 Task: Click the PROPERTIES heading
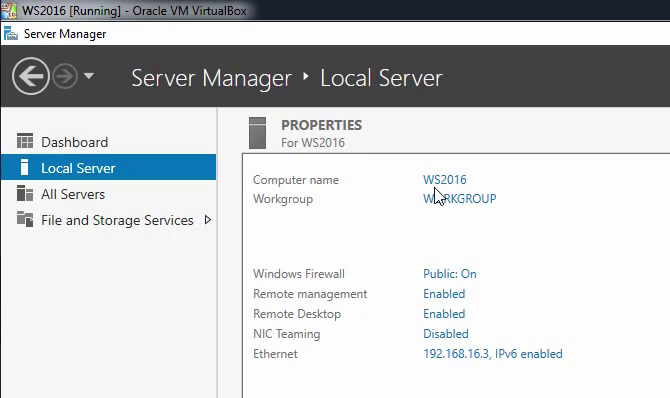point(321,125)
